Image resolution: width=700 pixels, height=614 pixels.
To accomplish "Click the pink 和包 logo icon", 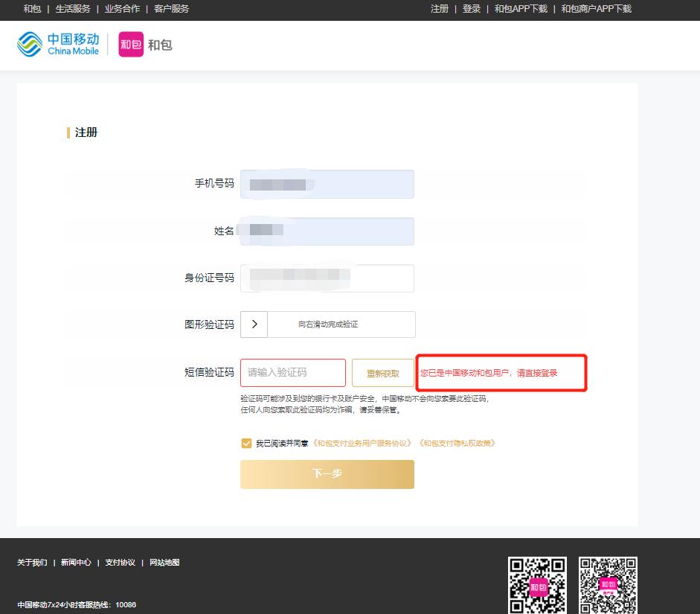I will coord(131,44).
